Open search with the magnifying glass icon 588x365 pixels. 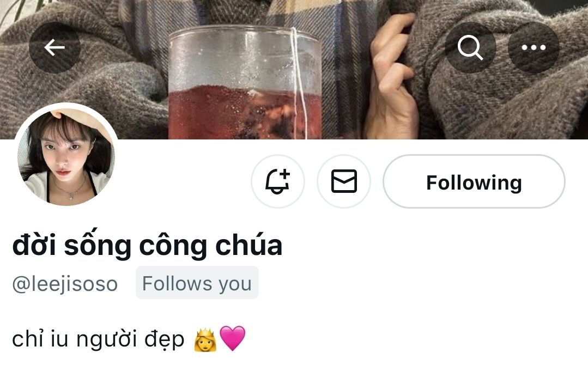[x=470, y=47]
